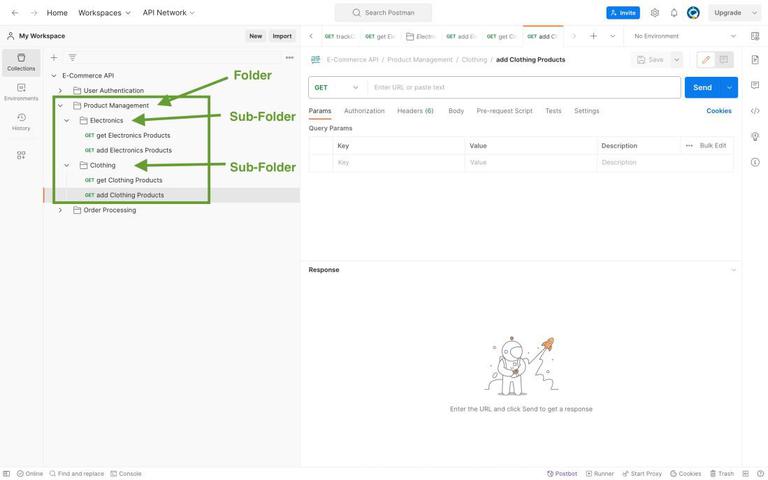Go forward with the right arrow in the top bar
The image size is (768, 480).
click(x=33, y=13)
